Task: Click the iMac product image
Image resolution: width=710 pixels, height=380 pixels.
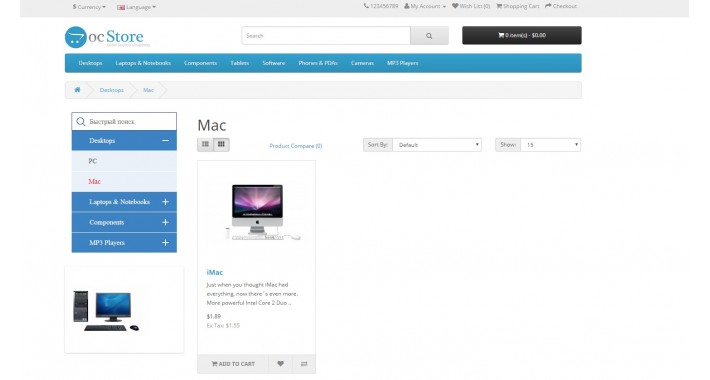Action: (x=256, y=212)
